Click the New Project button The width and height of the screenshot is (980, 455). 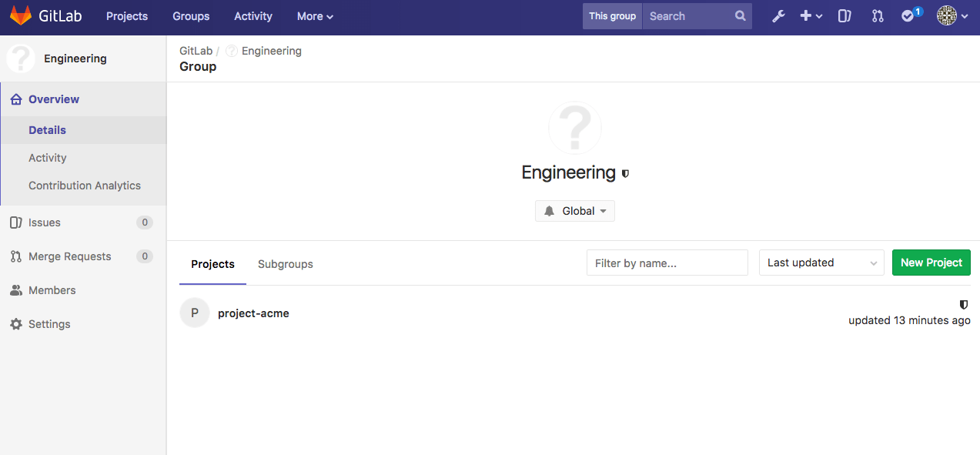point(931,263)
